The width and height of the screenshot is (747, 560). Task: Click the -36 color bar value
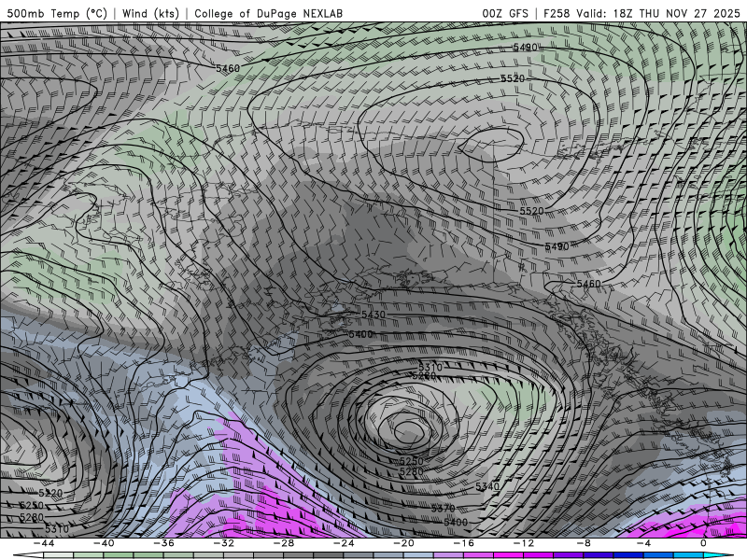(x=163, y=543)
